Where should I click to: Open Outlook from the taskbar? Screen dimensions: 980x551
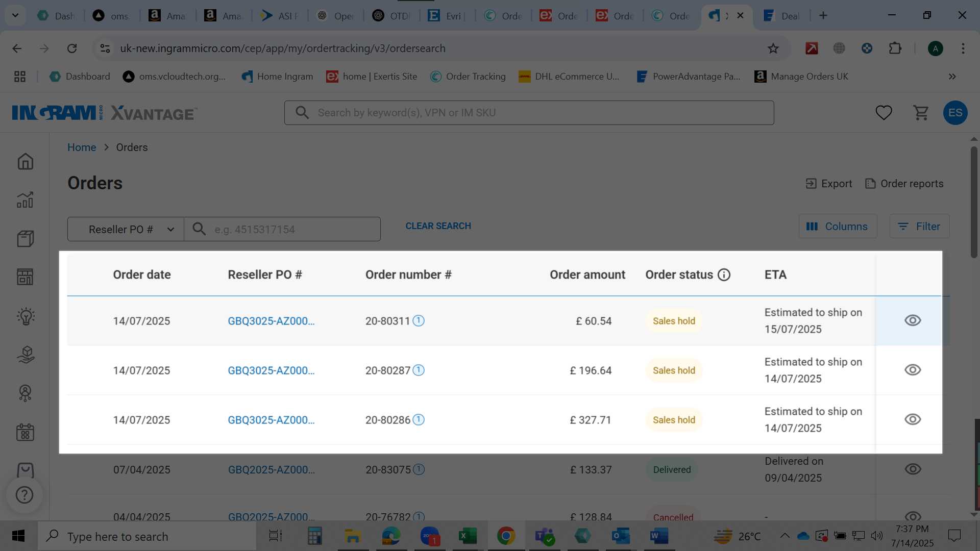tap(621, 536)
